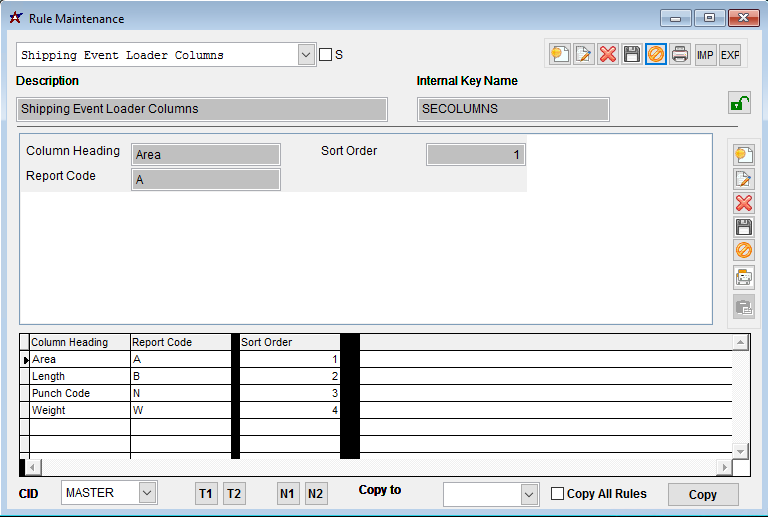This screenshot has width=768, height=517.
Task: Click the Column Heading grid header
Action: pos(80,342)
